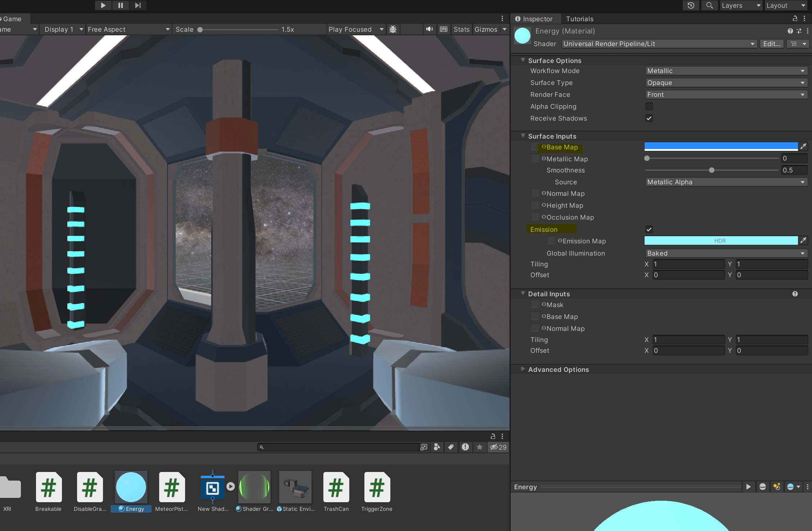Open the Global Illumination Baked dropdown
812x531 pixels.
[726, 253]
